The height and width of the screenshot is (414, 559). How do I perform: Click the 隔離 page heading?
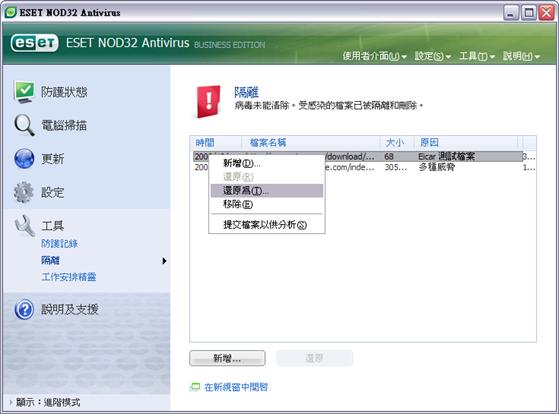(246, 92)
